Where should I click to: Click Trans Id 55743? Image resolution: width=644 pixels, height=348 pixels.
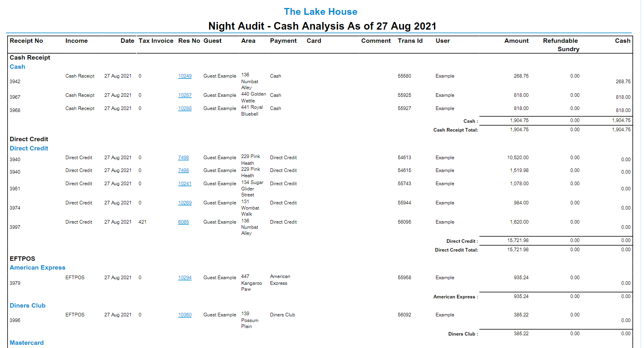click(x=404, y=184)
